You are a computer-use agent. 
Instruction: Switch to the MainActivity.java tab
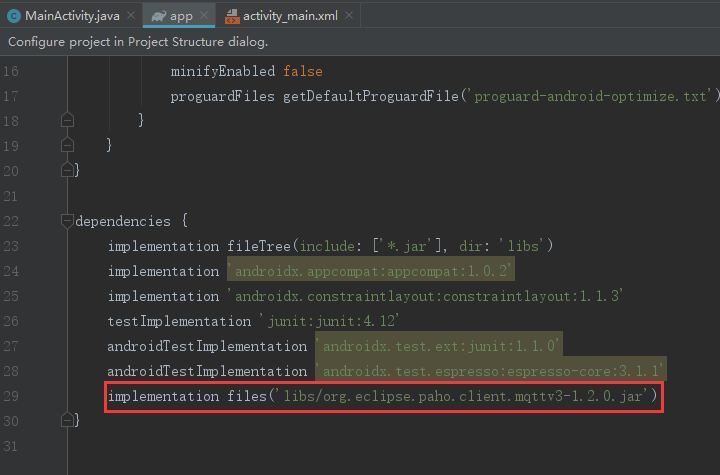click(x=72, y=16)
